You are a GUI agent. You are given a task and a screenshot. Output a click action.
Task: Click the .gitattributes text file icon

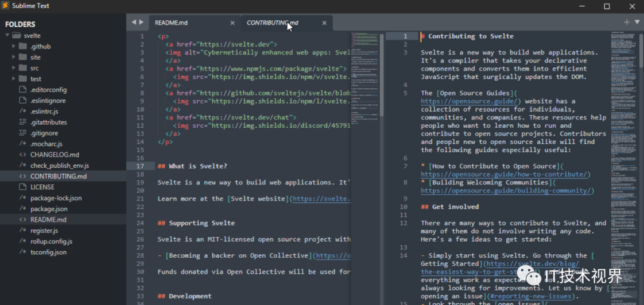(x=23, y=122)
